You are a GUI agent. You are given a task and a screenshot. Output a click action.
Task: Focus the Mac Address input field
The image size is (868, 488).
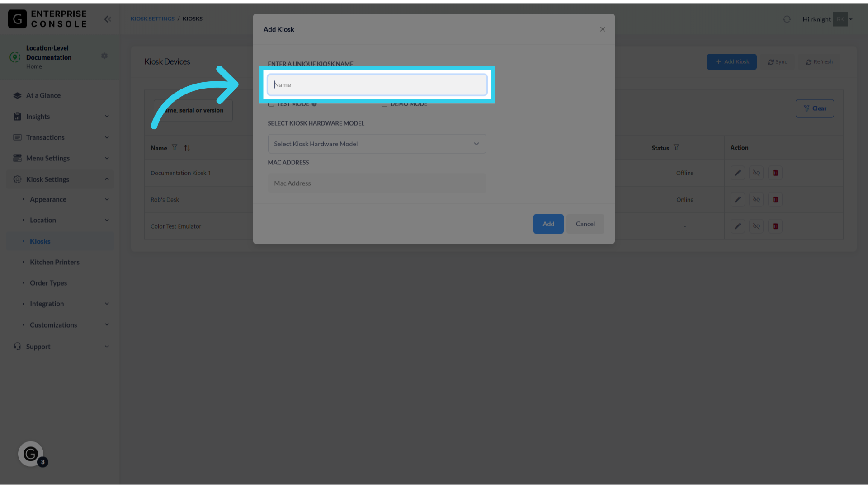(x=377, y=183)
